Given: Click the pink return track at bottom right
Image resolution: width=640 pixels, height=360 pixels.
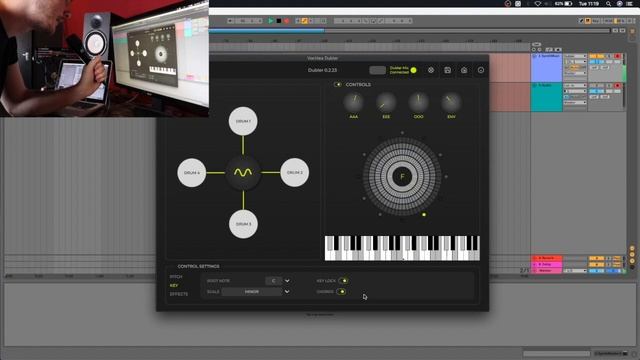Looking at the screenshot, I should pos(547,264).
